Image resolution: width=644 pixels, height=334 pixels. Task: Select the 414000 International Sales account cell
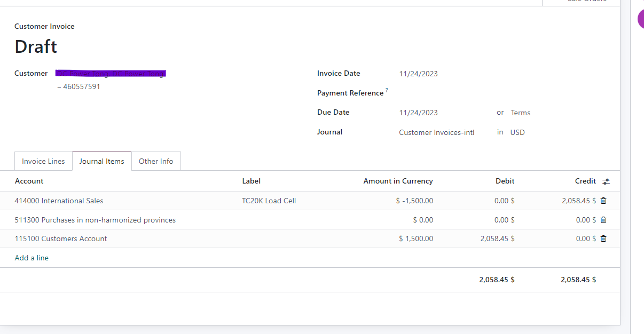tap(59, 201)
